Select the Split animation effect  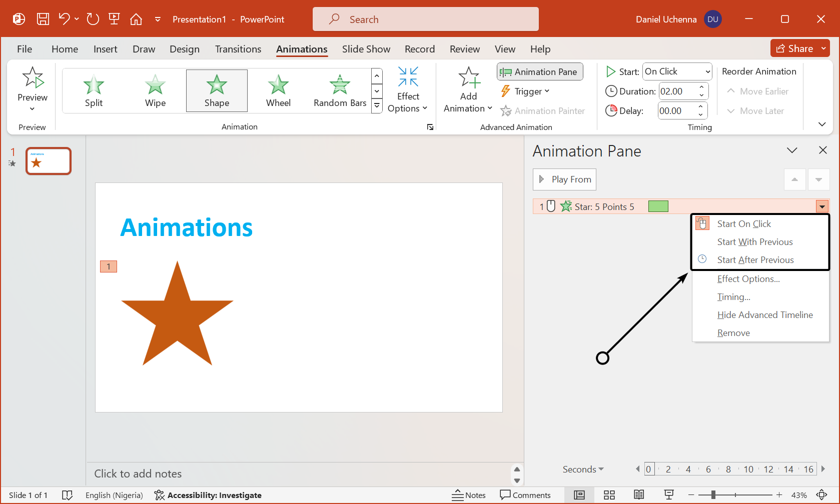(94, 90)
